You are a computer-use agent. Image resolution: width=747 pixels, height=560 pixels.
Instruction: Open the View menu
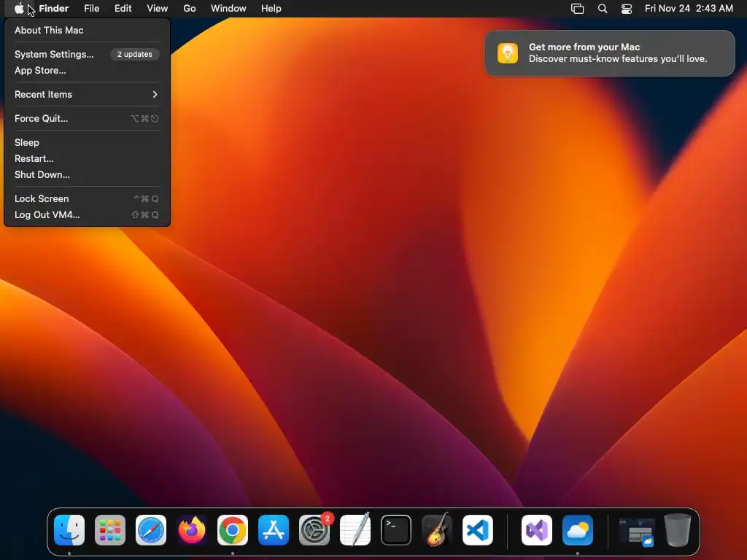pos(158,9)
